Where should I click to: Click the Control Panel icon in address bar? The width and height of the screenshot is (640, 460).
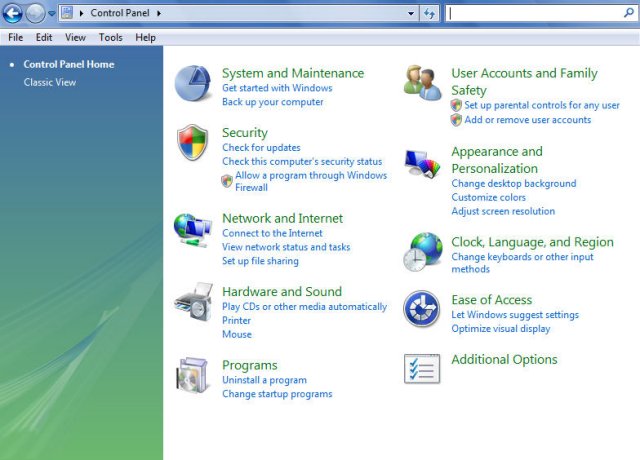pyautogui.click(x=67, y=13)
